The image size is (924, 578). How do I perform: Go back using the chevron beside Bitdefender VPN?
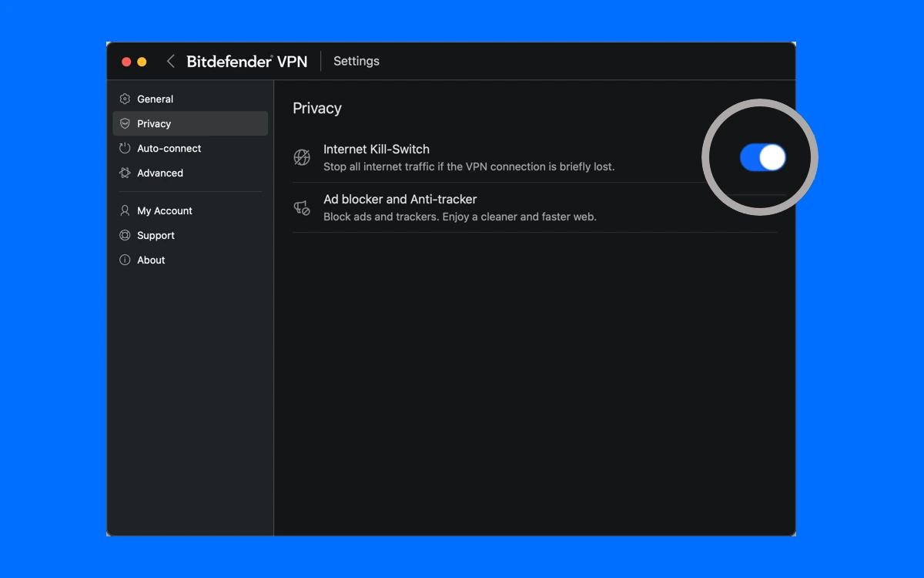click(x=170, y=62)
